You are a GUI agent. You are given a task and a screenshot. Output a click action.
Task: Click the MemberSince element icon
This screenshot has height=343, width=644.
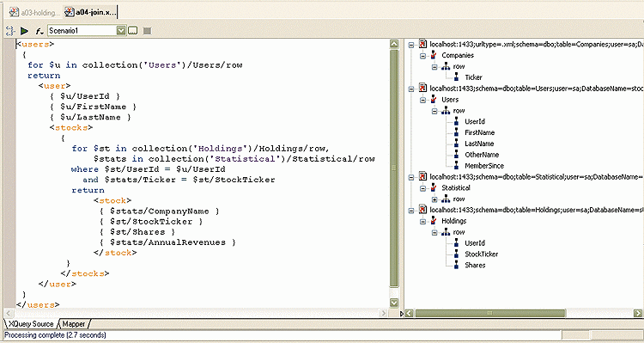(456, 166)
